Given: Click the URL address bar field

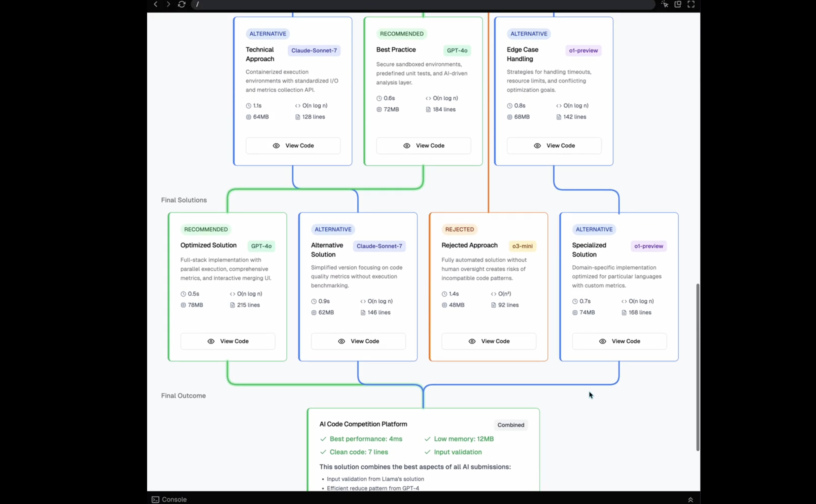Looking at the screenshot, I should coord(424,4).
